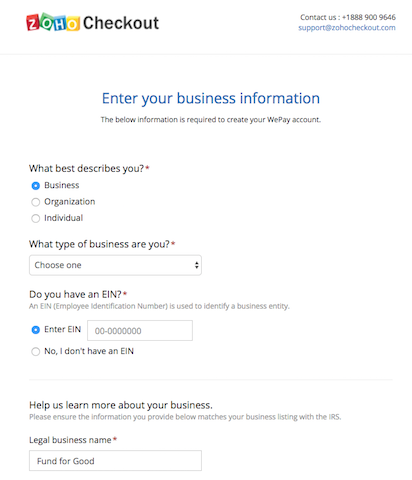Click 'Help us learn more about your business' heading
Image resolution: width=412 pixels, height=480 pixels.
click(121, 405)
